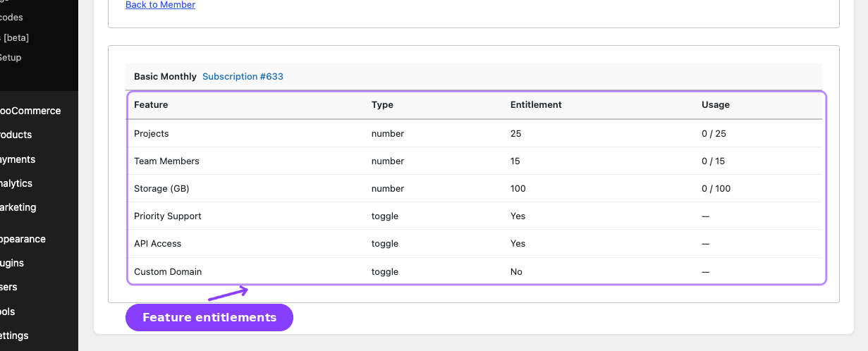Image resolution: width=868 pixels, height=351 pixels.
Task: Select the API Access feature label
Action: pos(157,243)
